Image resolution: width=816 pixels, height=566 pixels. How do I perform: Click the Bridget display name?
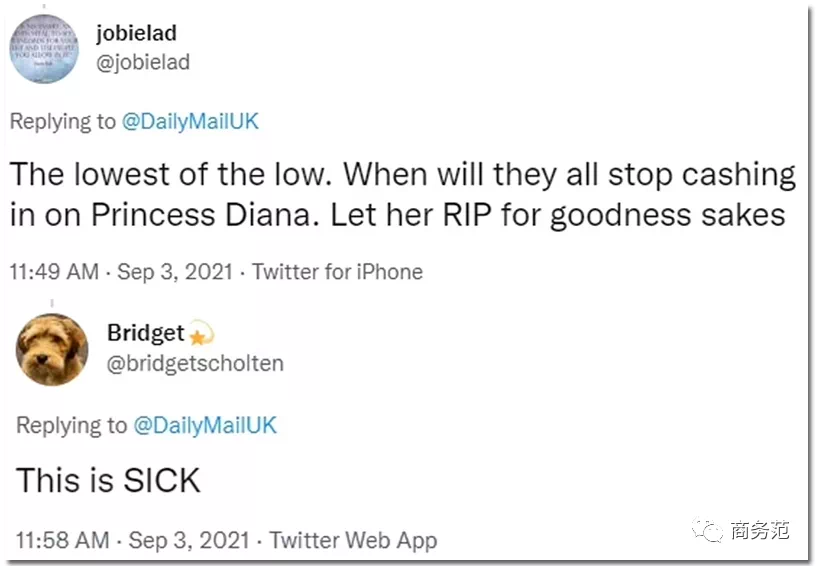(146, 333)
